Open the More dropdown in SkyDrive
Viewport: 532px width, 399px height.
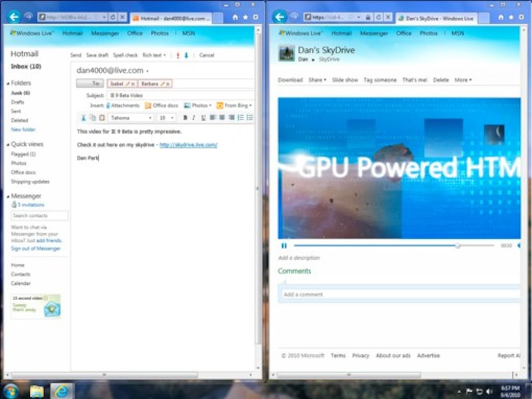coord(463,80)
